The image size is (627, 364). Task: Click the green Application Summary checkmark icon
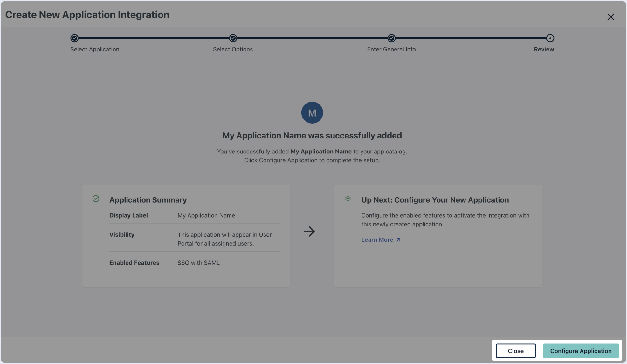pyautogui.click(x=96, y=199)
